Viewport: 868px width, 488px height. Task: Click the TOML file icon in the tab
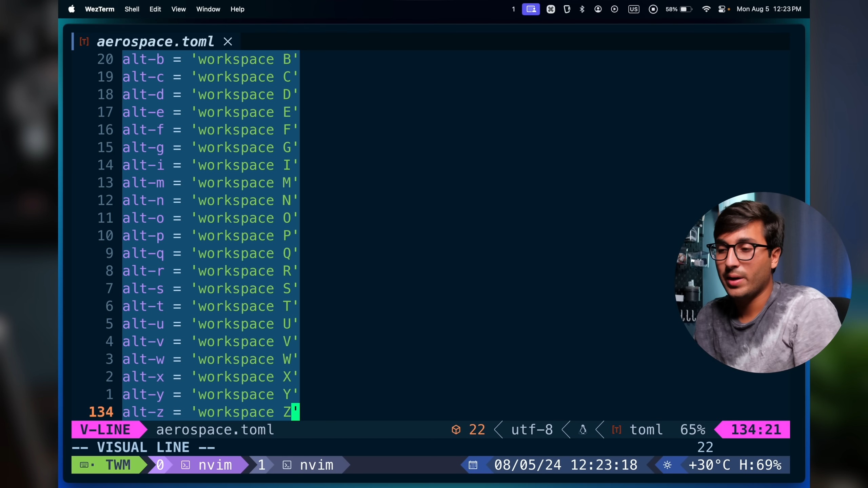coord(84,42)
